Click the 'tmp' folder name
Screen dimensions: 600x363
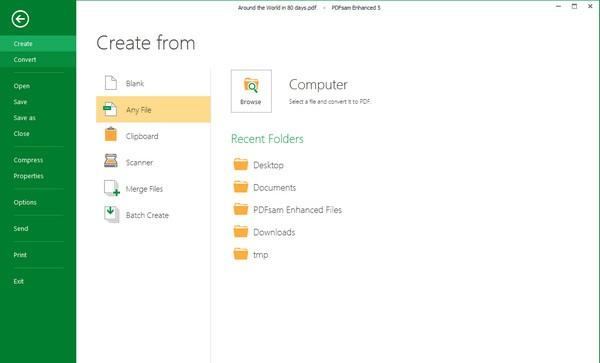click(261, 255)
